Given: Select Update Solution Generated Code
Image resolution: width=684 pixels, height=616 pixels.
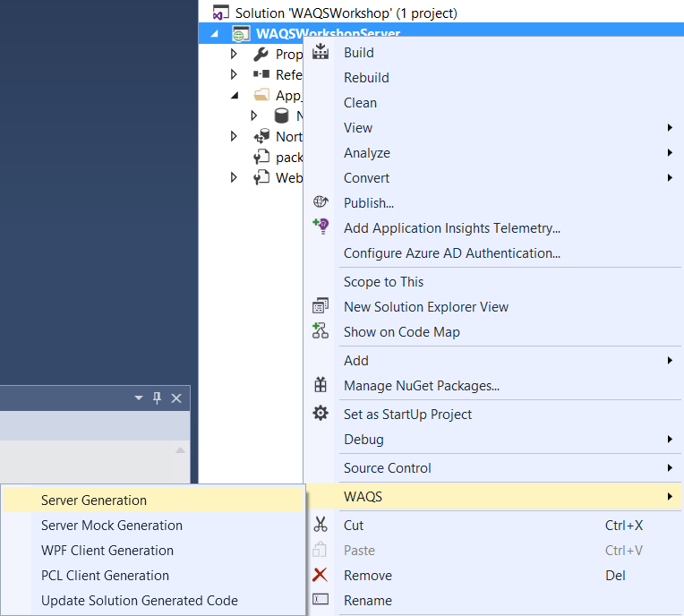Looking at the screenshot, I should tap(153, 600).
